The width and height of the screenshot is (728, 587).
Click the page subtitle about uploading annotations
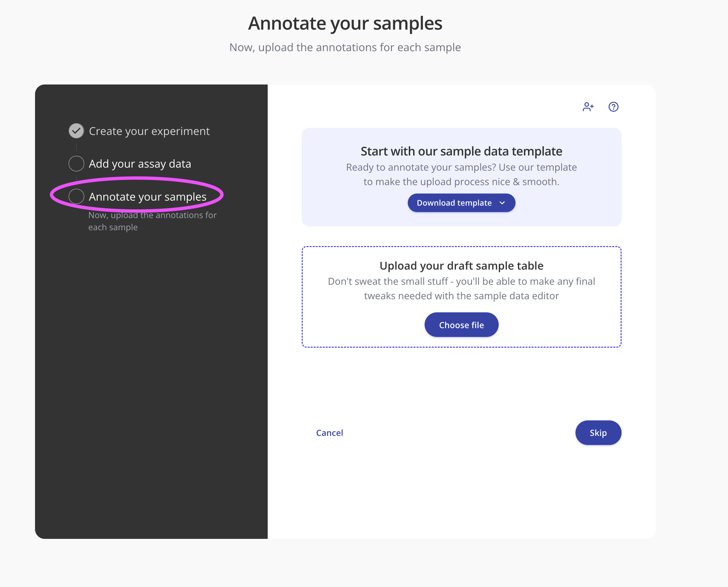click(x=345, y=47)
